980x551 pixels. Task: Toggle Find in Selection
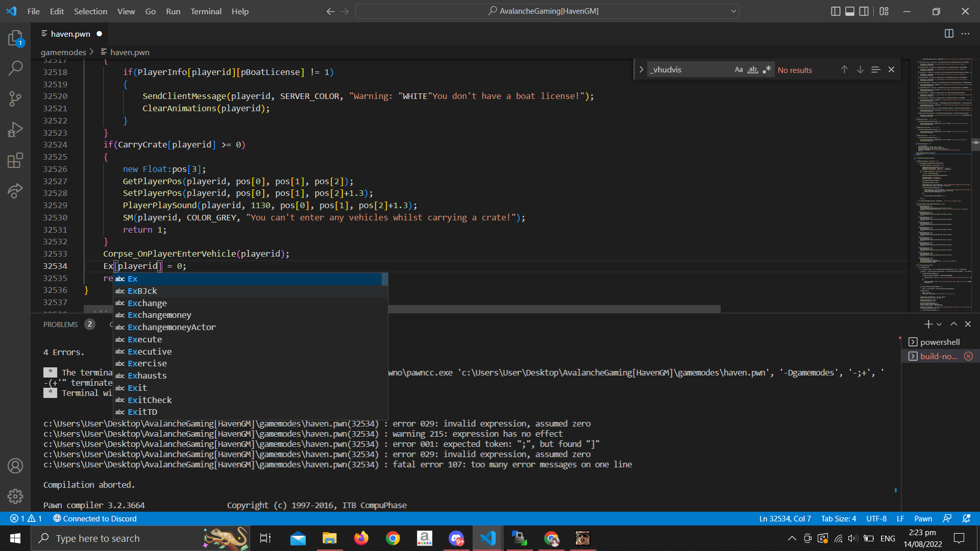point(876,70)
